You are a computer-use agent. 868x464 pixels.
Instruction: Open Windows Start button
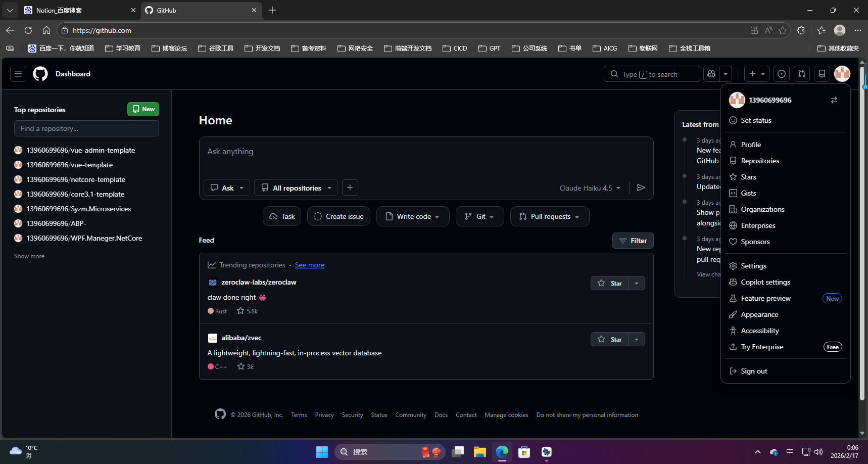point(322,452)
